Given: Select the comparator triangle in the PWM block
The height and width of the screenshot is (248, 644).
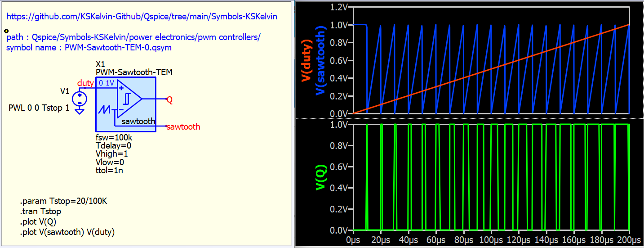Looking at the screenshot, I should (x=129, y=99).
